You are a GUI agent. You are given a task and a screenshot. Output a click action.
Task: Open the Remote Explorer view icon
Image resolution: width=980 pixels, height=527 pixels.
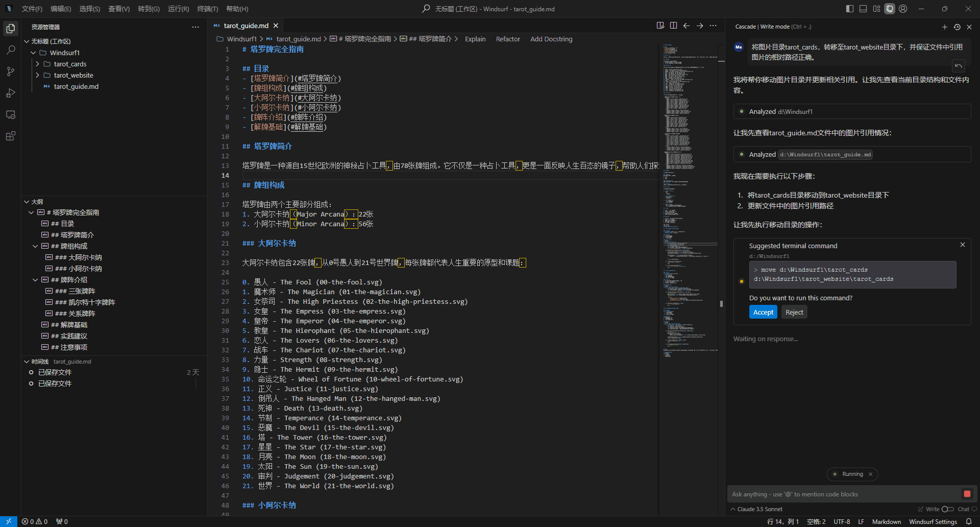tap(10, 114)
